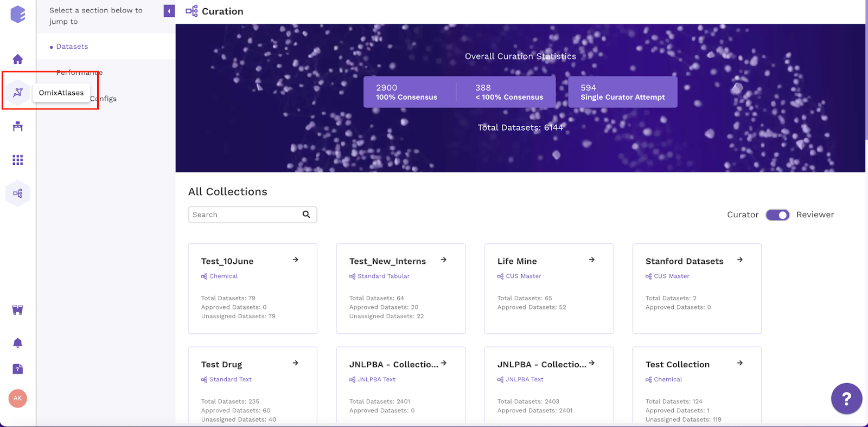Screen dimensions: 868x427
Task: Click Standard Text schema link
Action: pos(231,379)
